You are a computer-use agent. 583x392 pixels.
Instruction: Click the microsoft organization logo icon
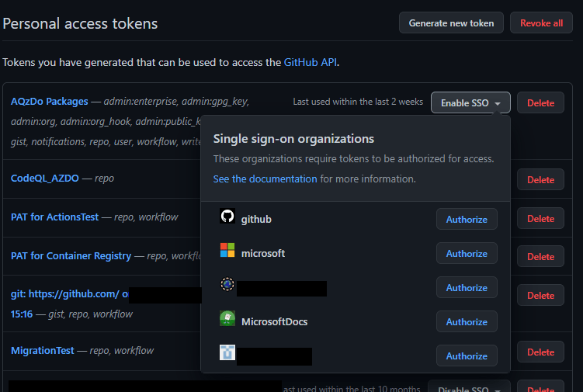(x=227, y=250)
